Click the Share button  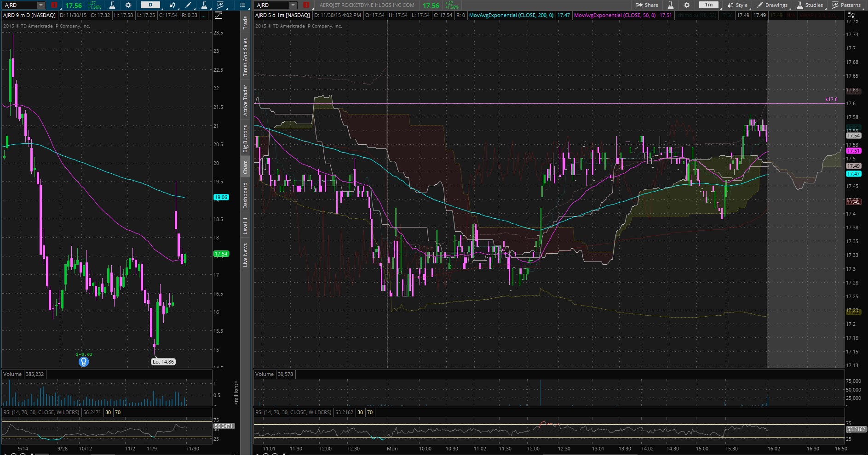647,5
